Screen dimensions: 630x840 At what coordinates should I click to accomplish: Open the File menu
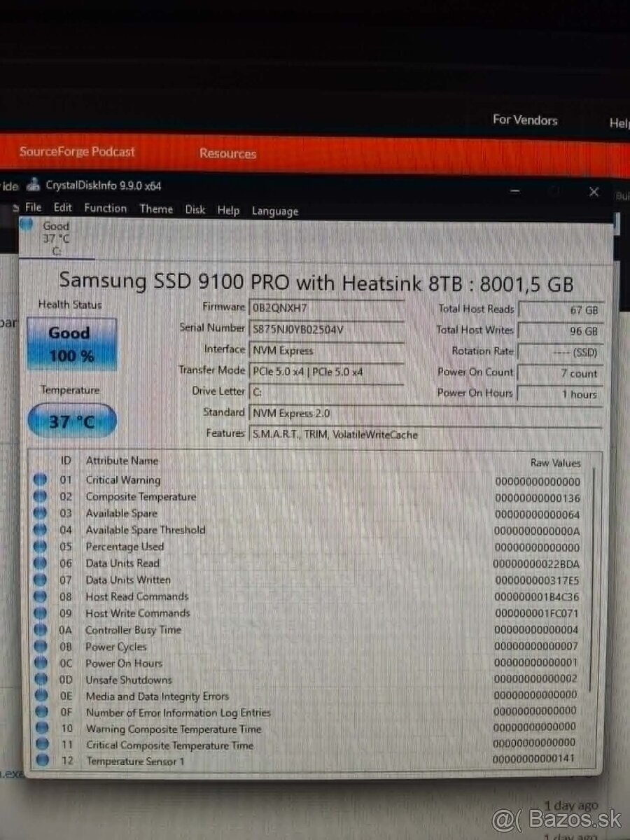point(33,207)
